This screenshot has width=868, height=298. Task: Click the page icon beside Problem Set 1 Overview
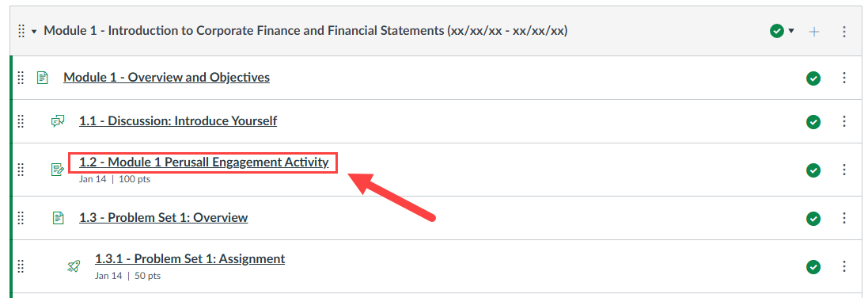point(58,217)
